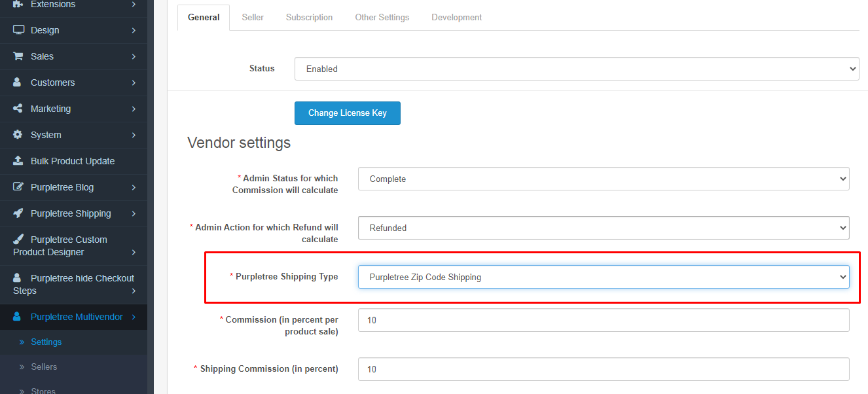Click the Design monitor icon
This screenshot has width=868, height=394.
(x=18, y=30)
